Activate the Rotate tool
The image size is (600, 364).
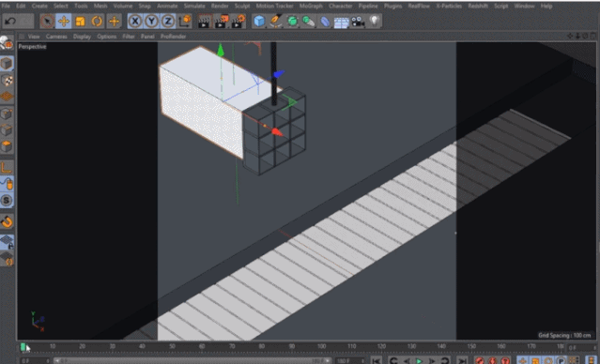97,21
